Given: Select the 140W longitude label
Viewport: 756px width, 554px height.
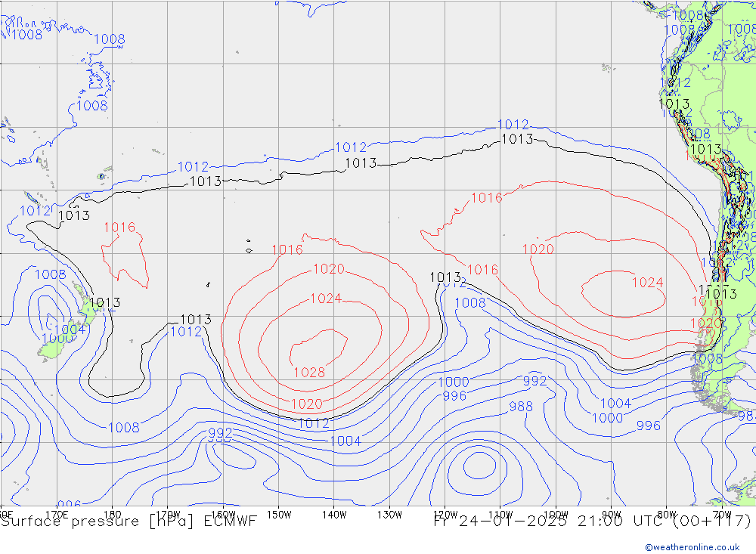Looking at the screenshot, I should click(334, 515).
